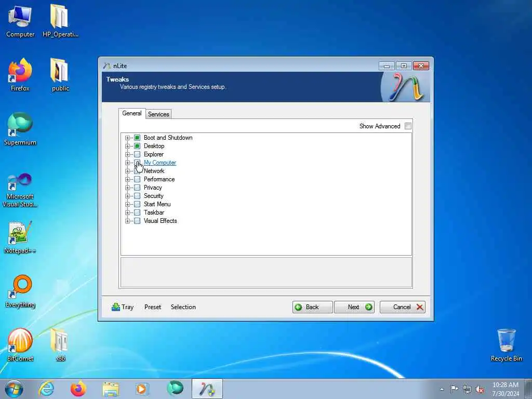Viewport: 532px width, 399px height.
Task: Switch to the General tab
Action: 132,113
